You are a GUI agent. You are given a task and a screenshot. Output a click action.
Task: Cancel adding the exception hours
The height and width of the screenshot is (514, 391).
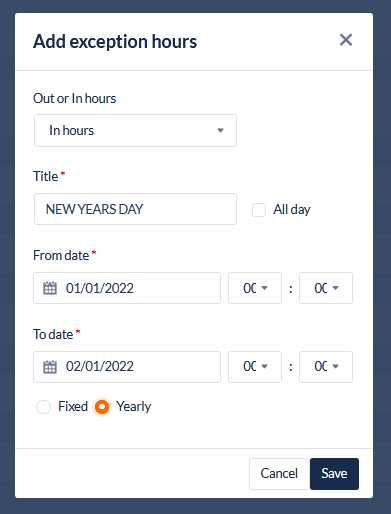coord(279,474)
